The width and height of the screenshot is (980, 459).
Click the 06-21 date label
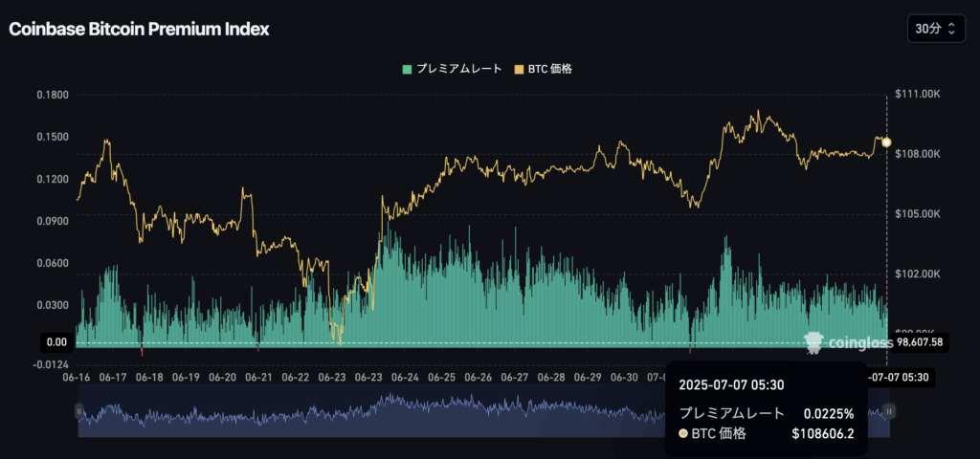258,377
